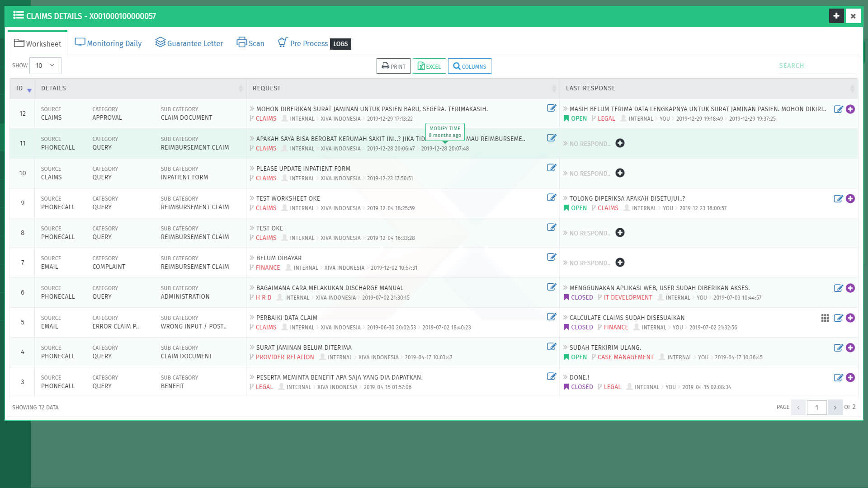Open the Show entries dropdown
The image size is (868, 488).
pyautogui.click(x=45, y=66)
